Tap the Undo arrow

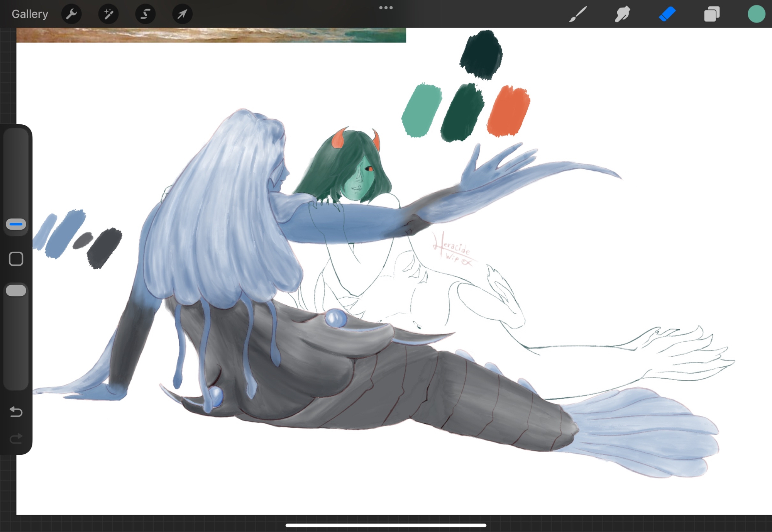point(16,412)
